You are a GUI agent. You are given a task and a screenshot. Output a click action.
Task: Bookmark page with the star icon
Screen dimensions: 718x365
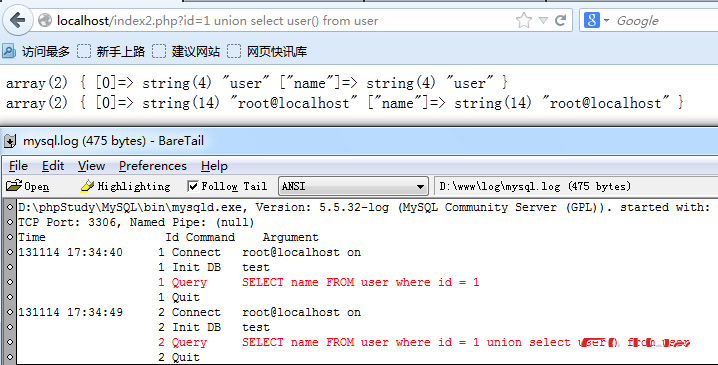pyautogui.click(x=524, y=21)
